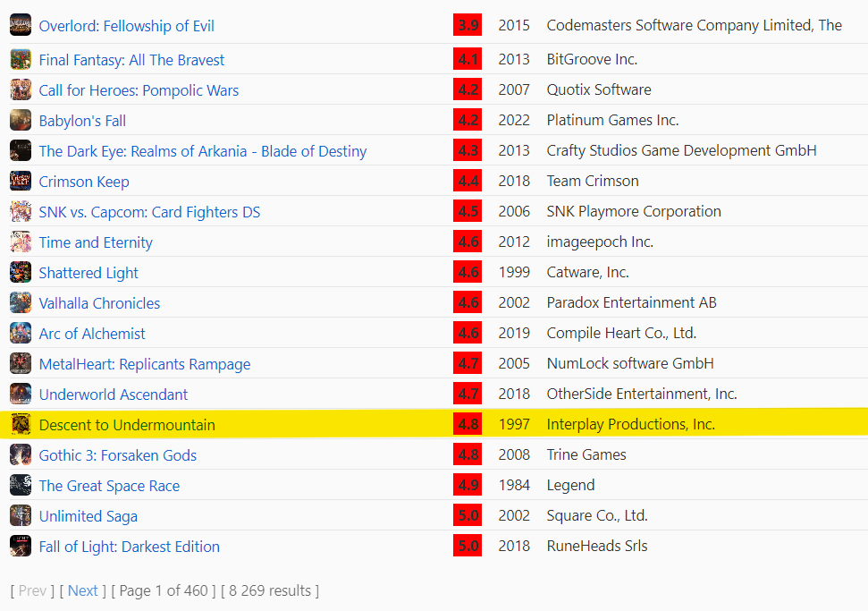Click the year 2022 for Babylon's Fall
The height and width of the screenshot is (611, 868).
514,120
